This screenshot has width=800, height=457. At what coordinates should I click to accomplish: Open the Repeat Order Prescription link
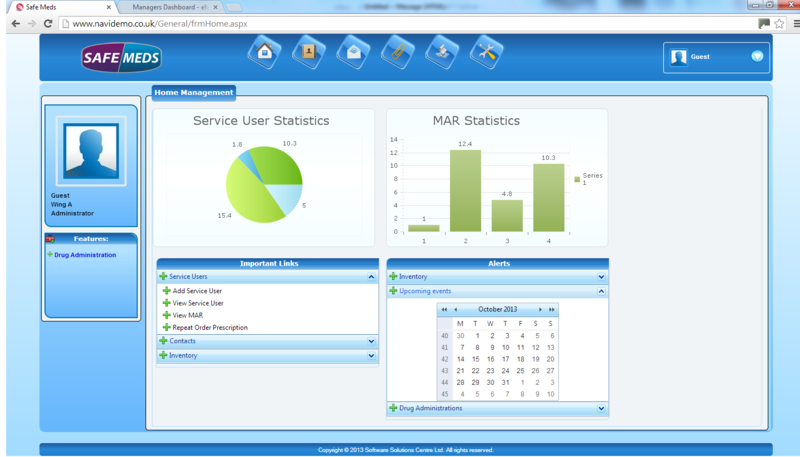tap(210, 328)
